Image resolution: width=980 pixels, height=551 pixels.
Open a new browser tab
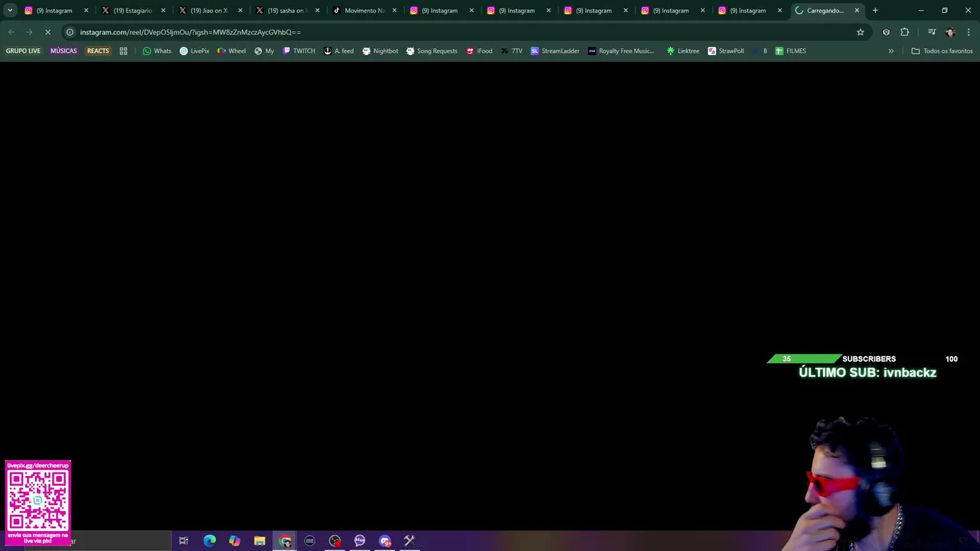[875, 11]
